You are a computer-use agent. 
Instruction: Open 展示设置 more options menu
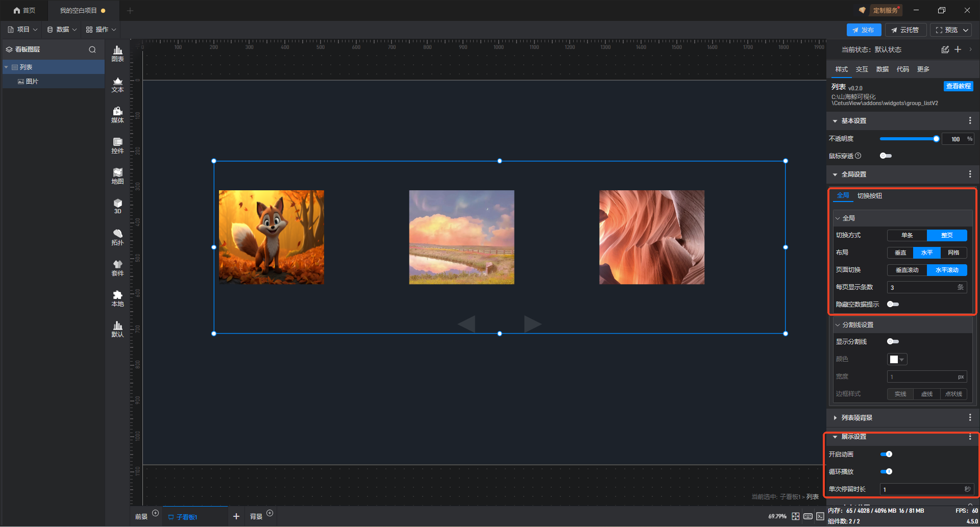tap(970, 437)
